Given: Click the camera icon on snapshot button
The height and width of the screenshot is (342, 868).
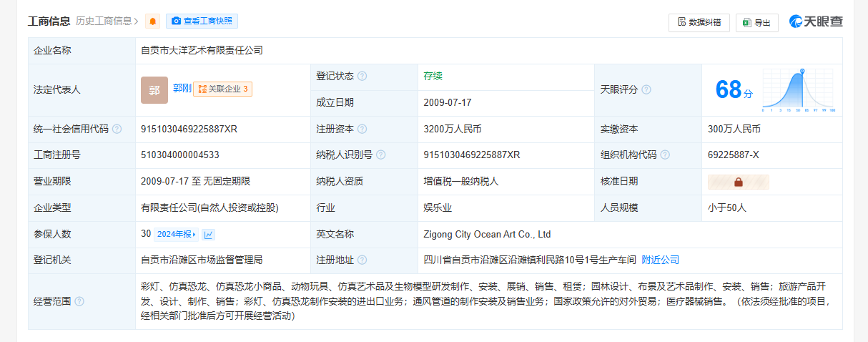Looking at the screenshot, I should tap(176, 21).
